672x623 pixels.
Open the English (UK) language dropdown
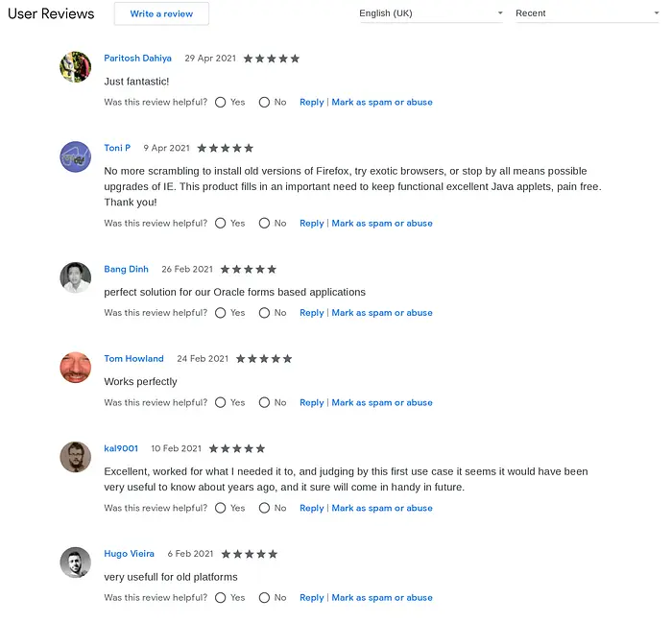[x=429, y=13]
